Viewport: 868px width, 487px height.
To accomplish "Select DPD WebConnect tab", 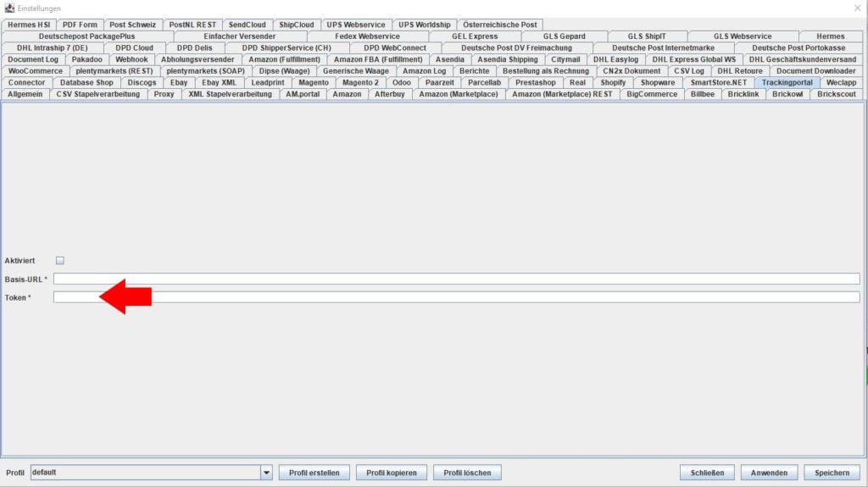I will point(395,48).
